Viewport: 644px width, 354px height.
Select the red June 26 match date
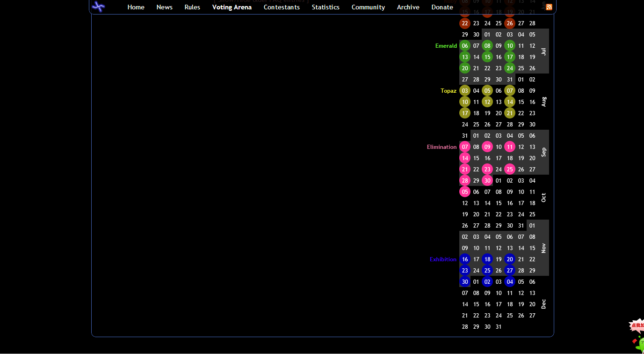[510, 23]
